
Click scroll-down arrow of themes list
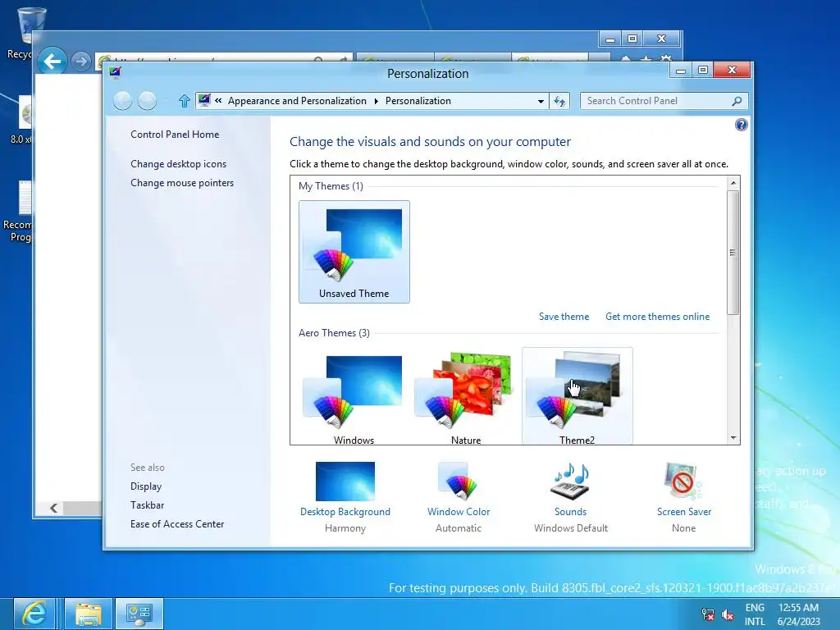[733, 438]
